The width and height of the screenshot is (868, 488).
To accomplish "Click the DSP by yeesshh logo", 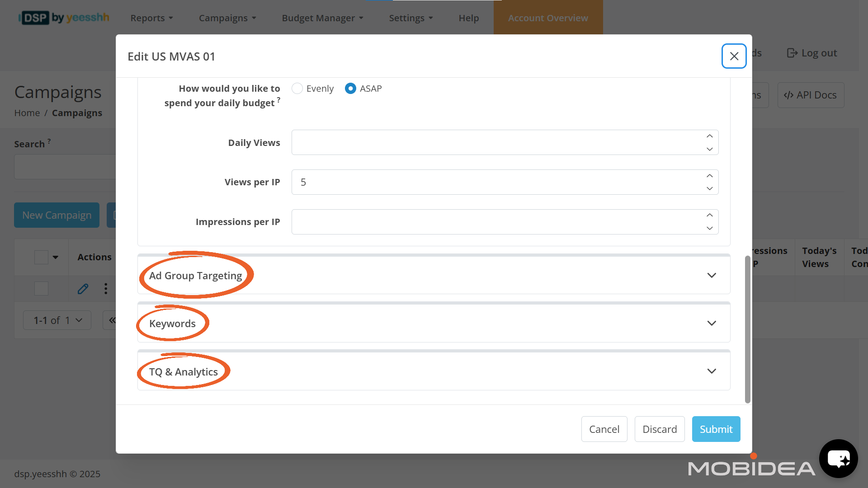I will [64, 18].
